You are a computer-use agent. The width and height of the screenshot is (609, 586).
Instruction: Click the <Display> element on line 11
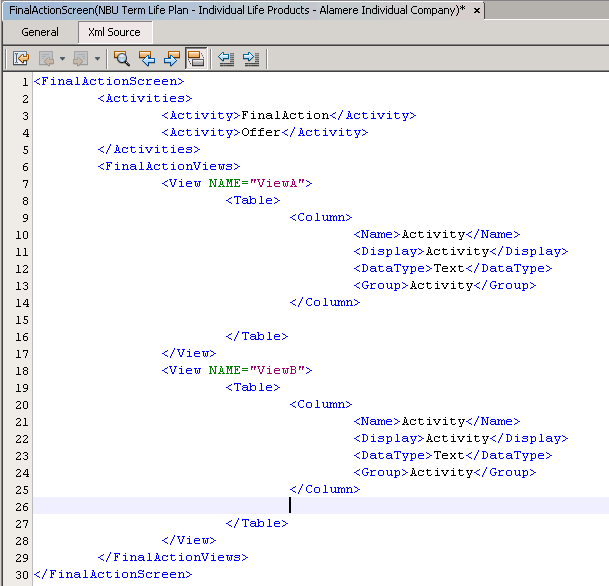tap(461, 251)
